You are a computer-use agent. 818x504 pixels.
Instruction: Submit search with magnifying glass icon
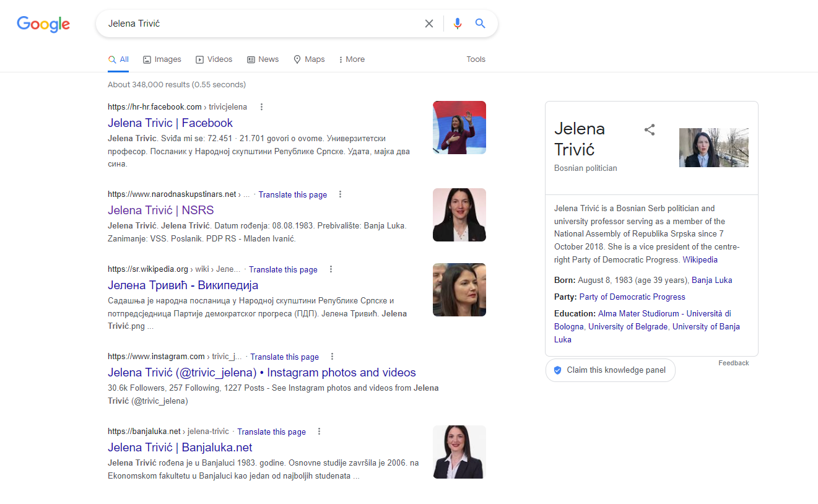[480, 24]
